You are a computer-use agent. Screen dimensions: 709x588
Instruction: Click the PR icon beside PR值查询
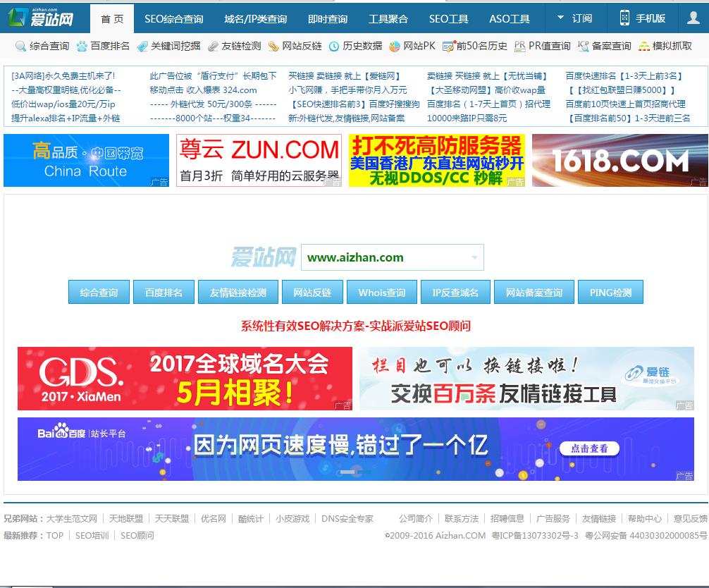[519, 46]
